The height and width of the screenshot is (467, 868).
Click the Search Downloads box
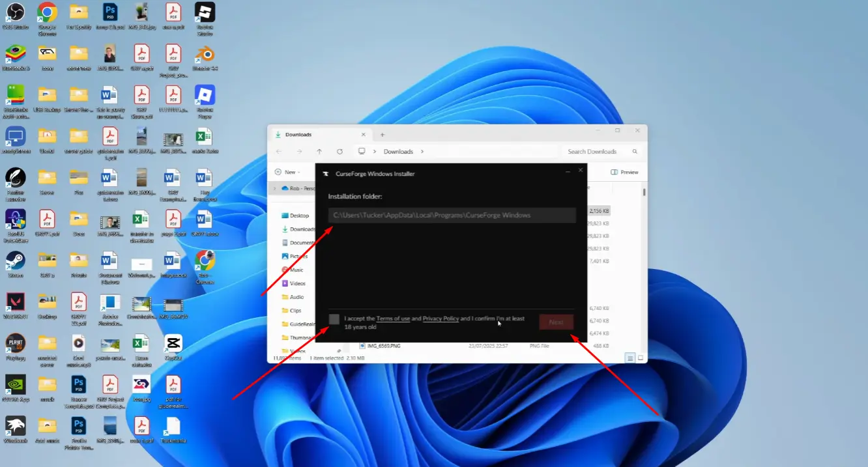click(x=601, y=152)
